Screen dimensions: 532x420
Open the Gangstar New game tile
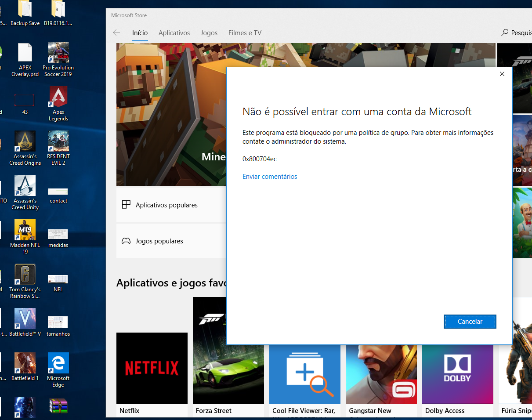coord(381,380)
